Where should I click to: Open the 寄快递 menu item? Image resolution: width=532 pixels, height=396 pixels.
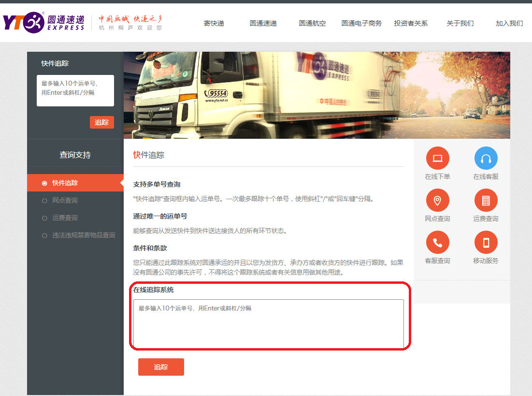click(214, 23)
